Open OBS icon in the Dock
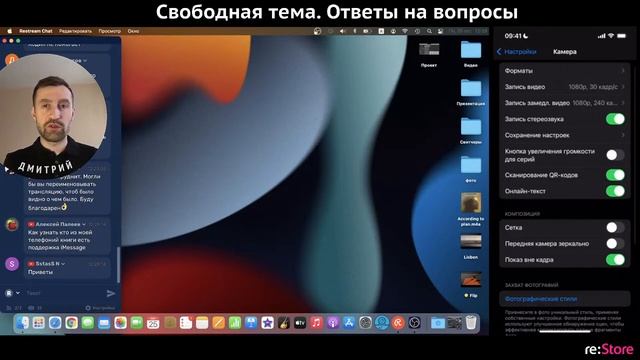The width and height of the screenshot is (640, 360). click(x=414, y=323)
